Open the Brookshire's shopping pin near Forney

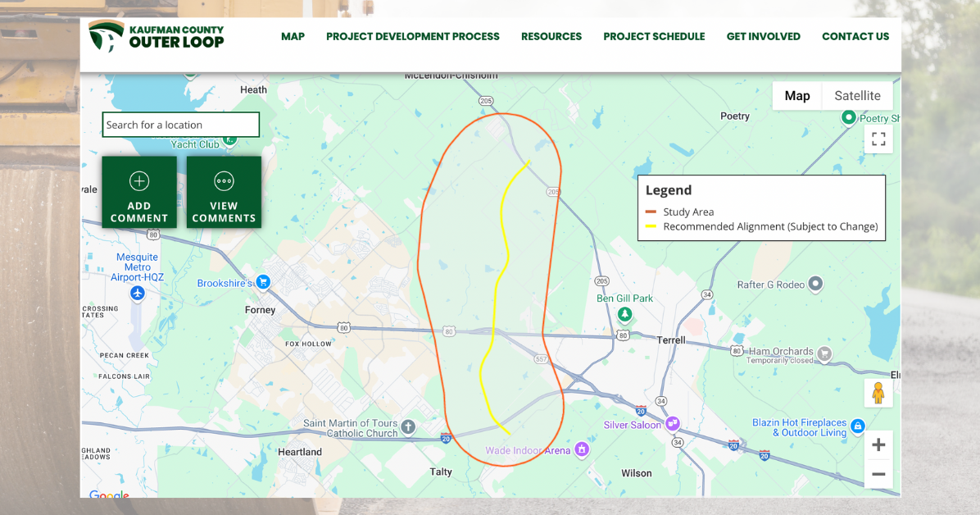[262, 282]
